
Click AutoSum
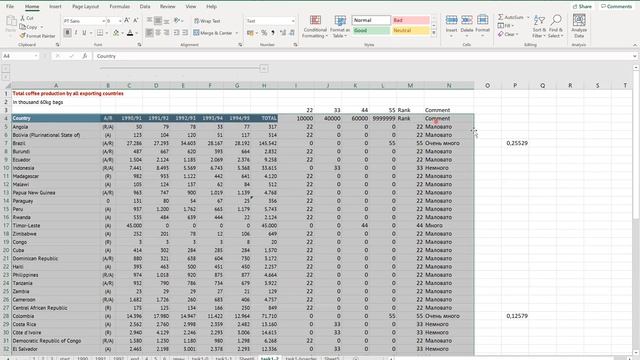click(x=510, y=17)
